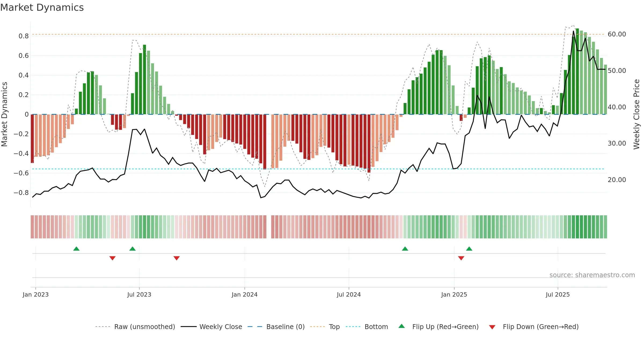The image size is (644, 362).
Task: Click the first flip-up marker in early 2023
Action: point(76,249)
